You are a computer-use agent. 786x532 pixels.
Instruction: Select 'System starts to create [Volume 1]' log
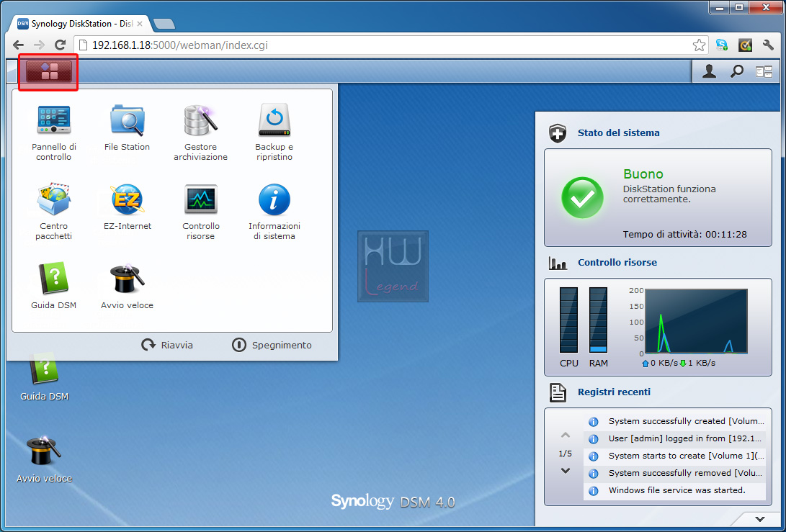pyautogui.click(x=675, y=456)
